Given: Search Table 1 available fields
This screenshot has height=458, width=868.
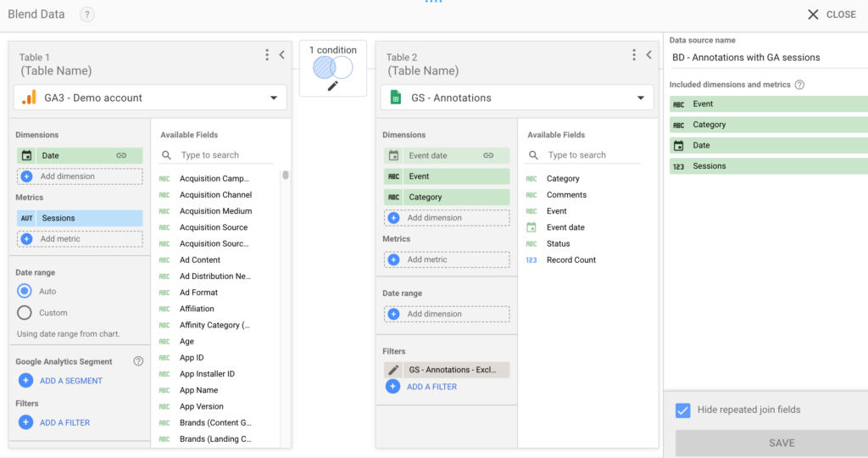Looking at the screenshot, I should tap(226, 155).
